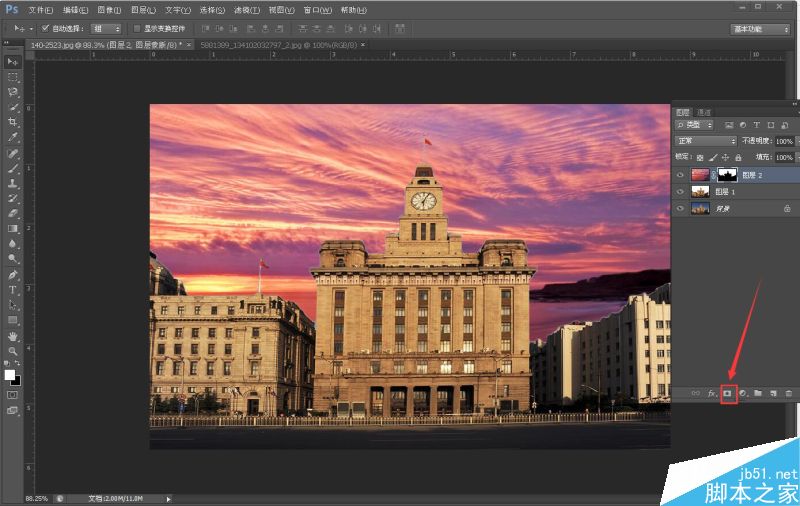Hide 图层 2 using its eye icon
Viewport: 800px width, 506px height.
pyautogui.click(x=680, y=175)
